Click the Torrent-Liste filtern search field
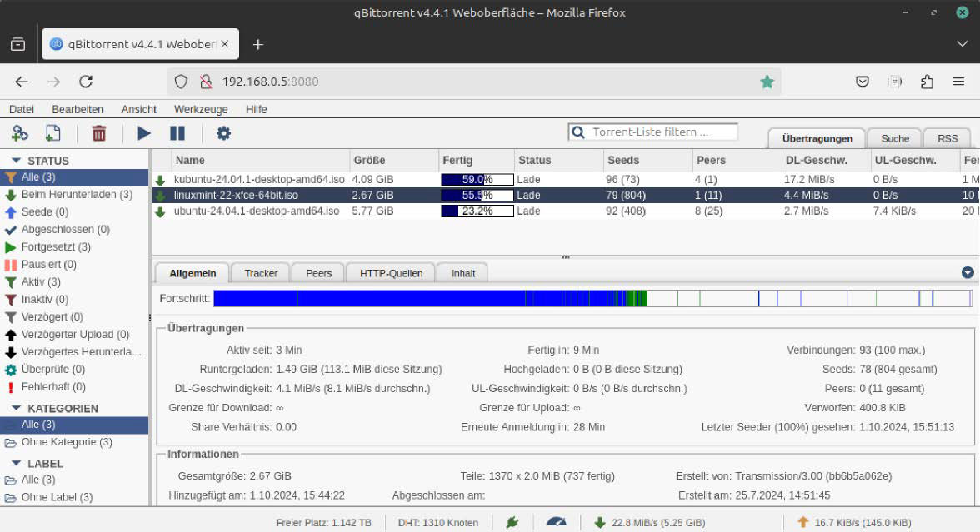The height and width of the screenshot is (532, 980). pos(653,132)
